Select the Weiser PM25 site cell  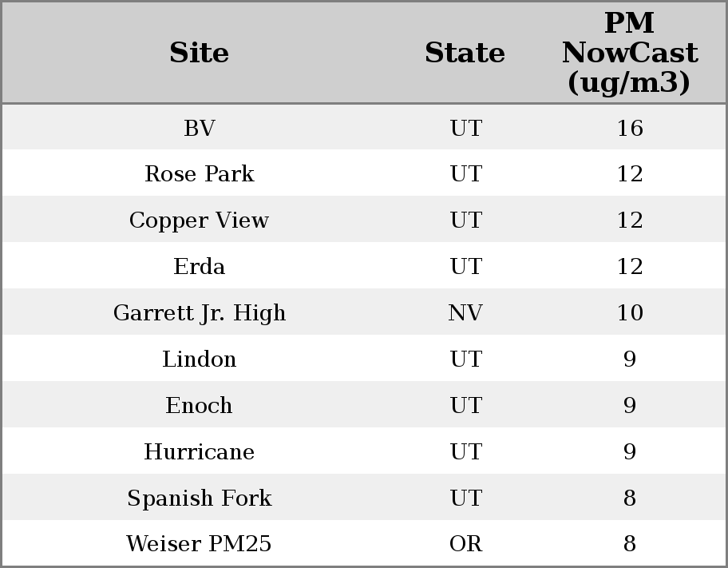(x=199, y=544)
